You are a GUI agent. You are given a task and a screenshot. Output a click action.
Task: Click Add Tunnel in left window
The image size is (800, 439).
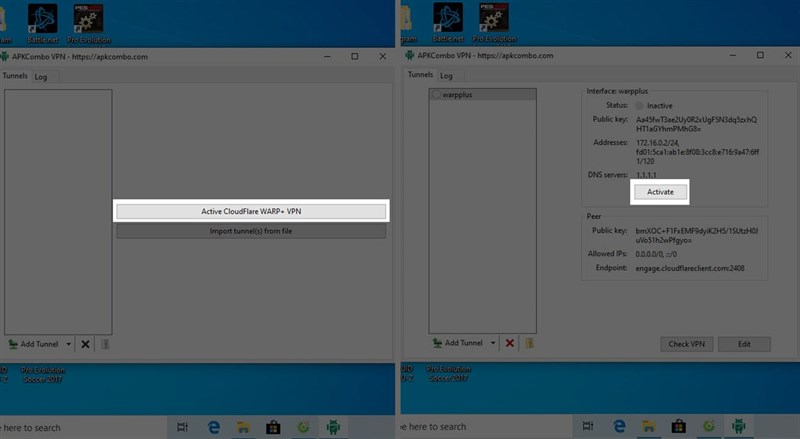coord(34,344)
